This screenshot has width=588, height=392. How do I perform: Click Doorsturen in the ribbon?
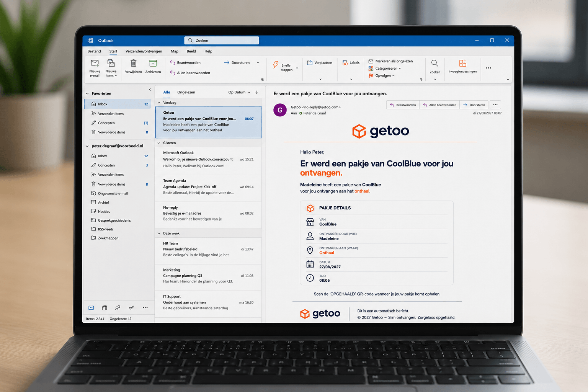pos(237,63)
